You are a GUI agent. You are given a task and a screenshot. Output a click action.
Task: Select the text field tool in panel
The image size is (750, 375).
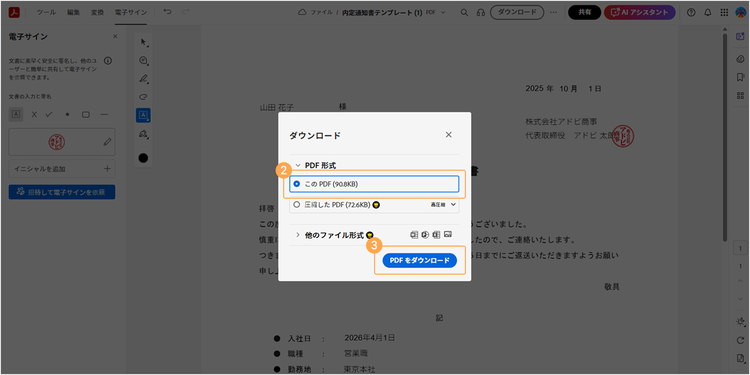tap(16, 114)
